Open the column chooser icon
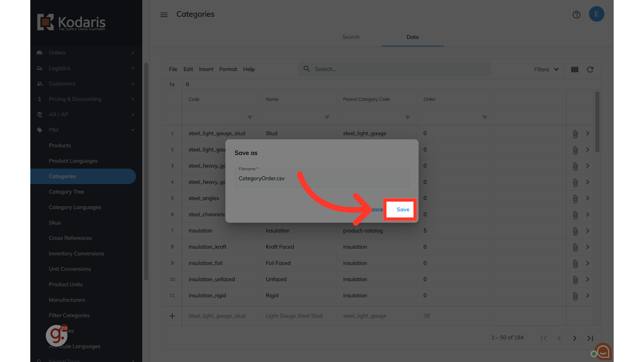The width and height of the screenshot is (644, 362). point(574,69)
